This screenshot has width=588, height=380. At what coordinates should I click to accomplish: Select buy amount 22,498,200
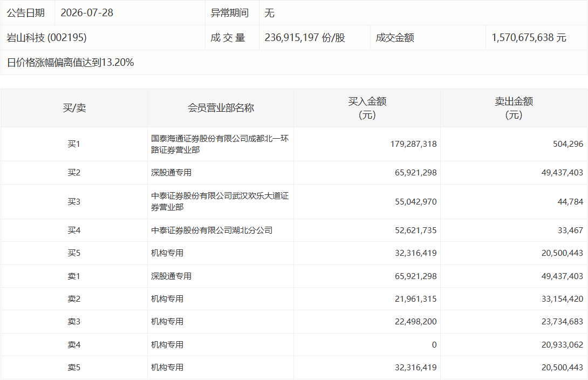click(415, 322)
